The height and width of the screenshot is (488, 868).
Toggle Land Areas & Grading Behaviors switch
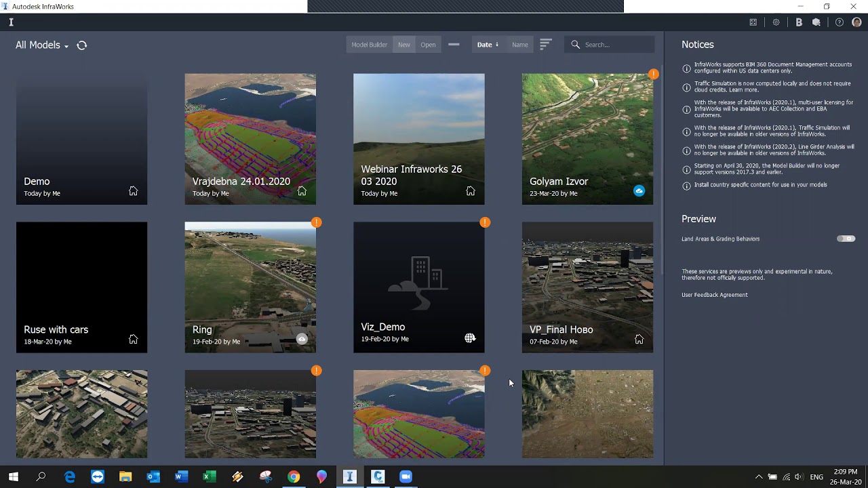pos(846,239)
